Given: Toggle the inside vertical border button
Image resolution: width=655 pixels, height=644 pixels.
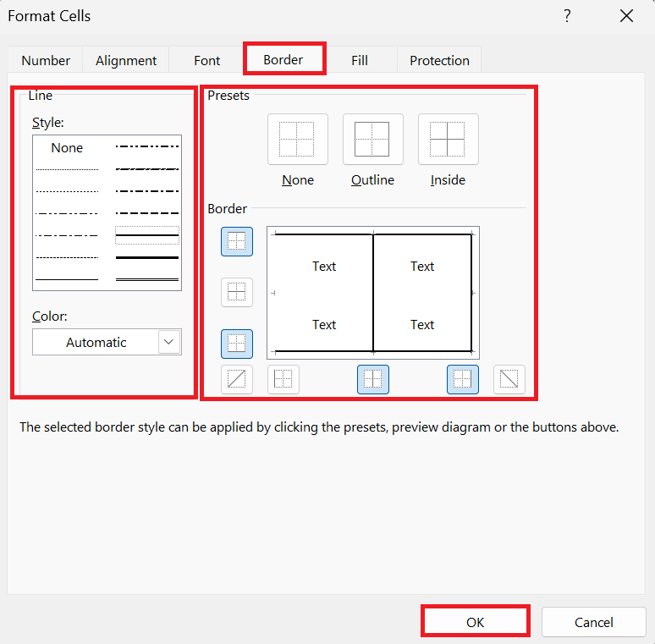Looking at the screenshot, I should (x=373, y=379).
